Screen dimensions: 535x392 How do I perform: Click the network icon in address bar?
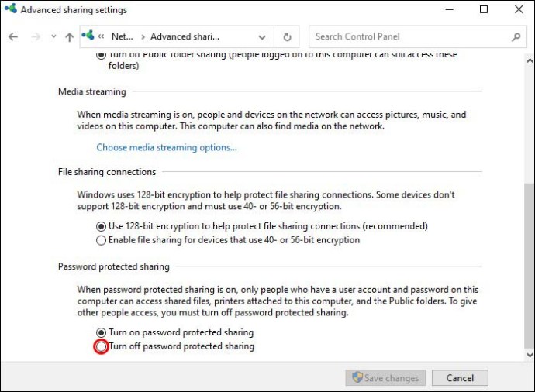pyautogui.click(x=88, y=36)
